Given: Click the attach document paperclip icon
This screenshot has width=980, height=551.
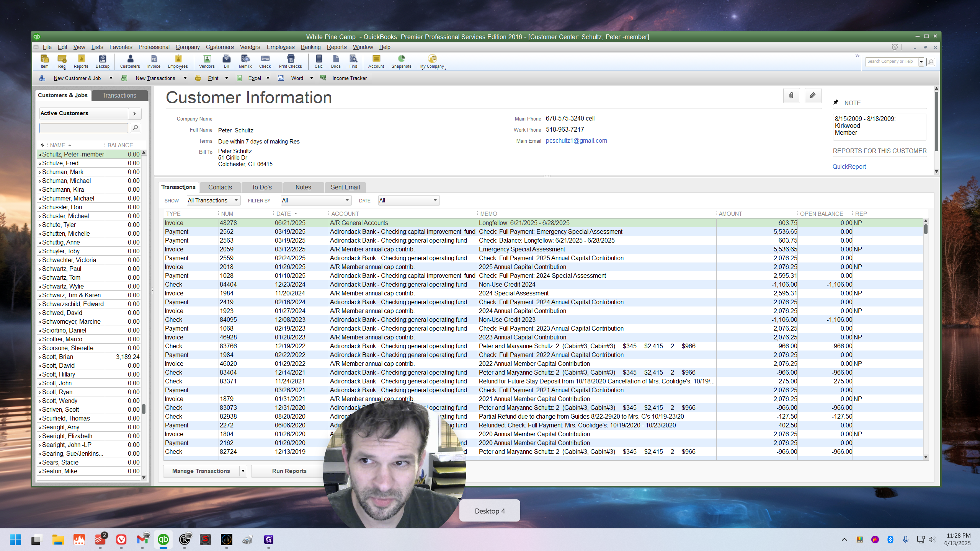Looking at the screenshot, I should pos(791,96).
